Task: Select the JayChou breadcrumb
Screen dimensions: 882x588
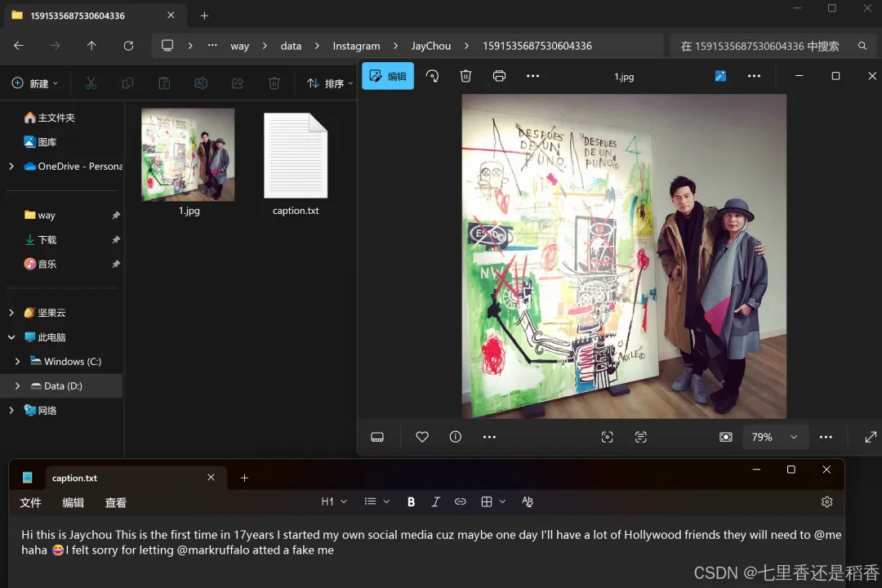Action: 431,46
